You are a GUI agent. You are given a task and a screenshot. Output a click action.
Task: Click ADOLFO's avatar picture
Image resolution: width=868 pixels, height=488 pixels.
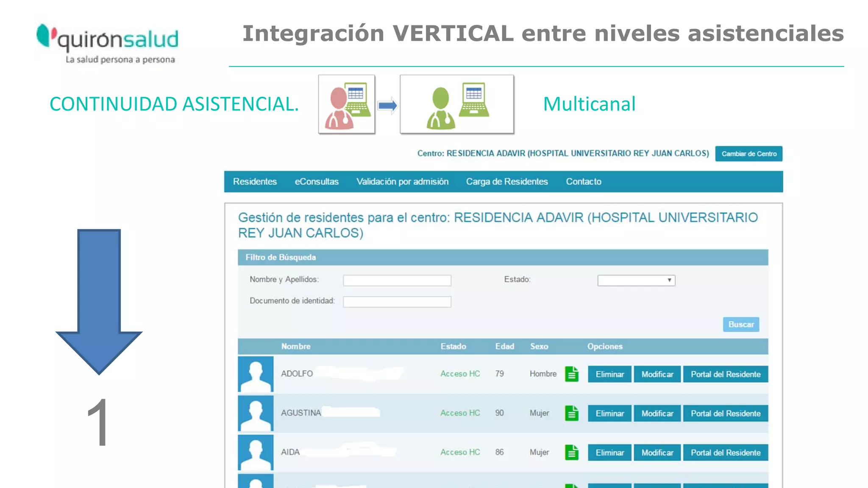point(256,374)
